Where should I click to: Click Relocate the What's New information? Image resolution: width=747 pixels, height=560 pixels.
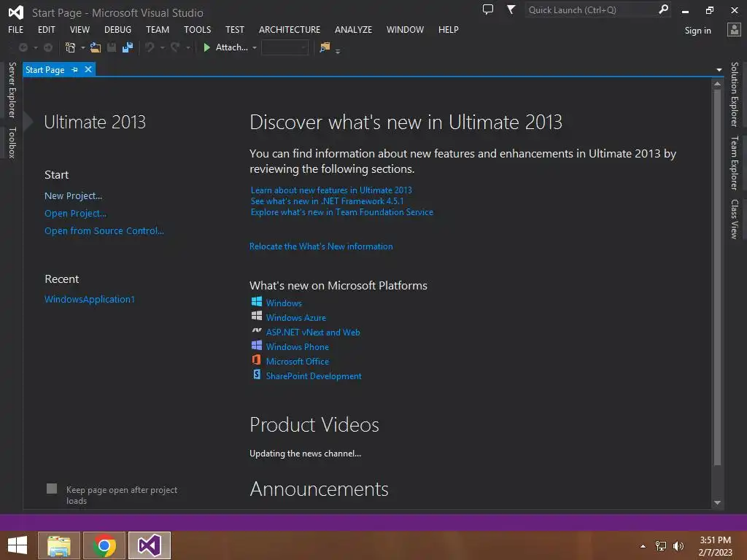321,246
